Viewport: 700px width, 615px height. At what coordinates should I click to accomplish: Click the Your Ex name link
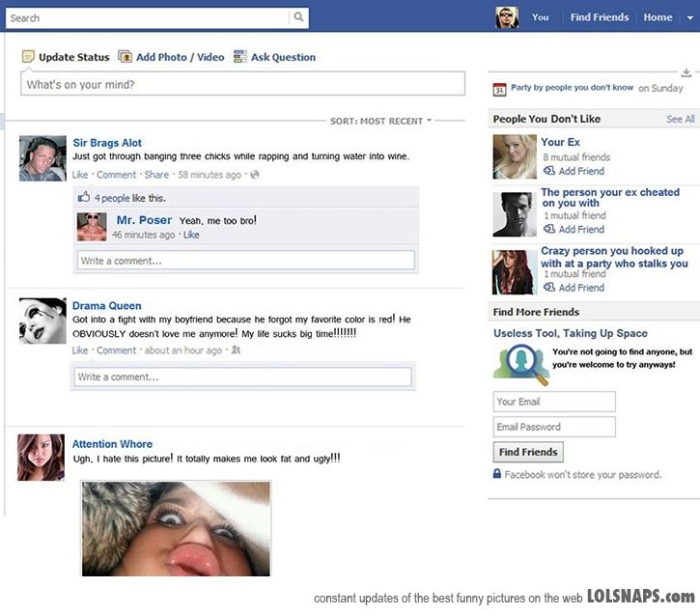coord(560,142)
